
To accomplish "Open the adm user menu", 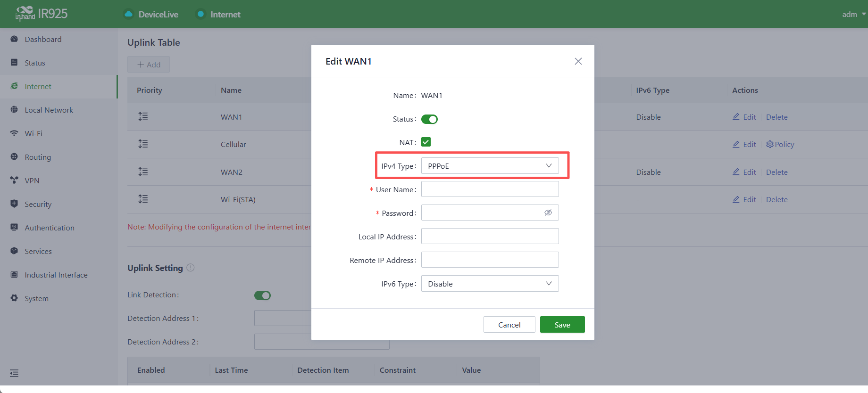I will click(853, 14).
